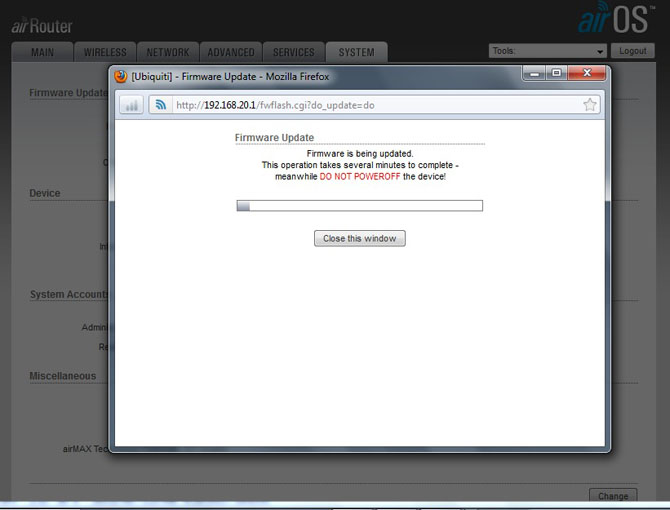
Task: Click the Logout button
Action: (632, 51)
